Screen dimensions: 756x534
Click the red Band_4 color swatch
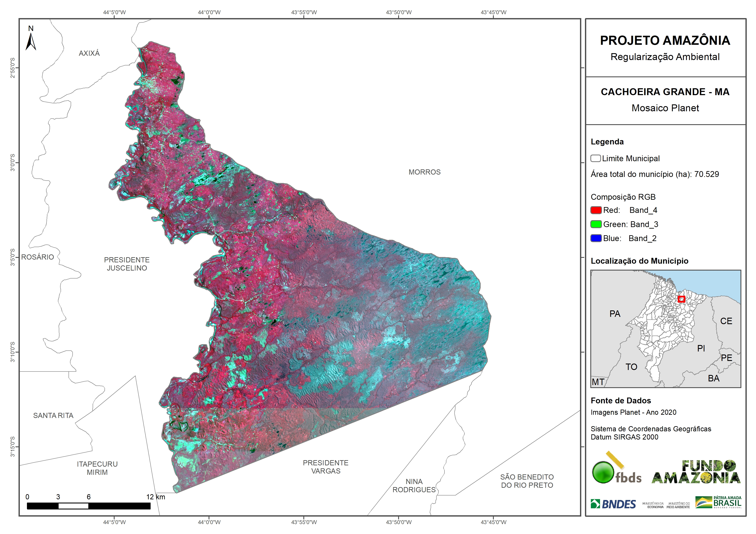click(596, 210)
